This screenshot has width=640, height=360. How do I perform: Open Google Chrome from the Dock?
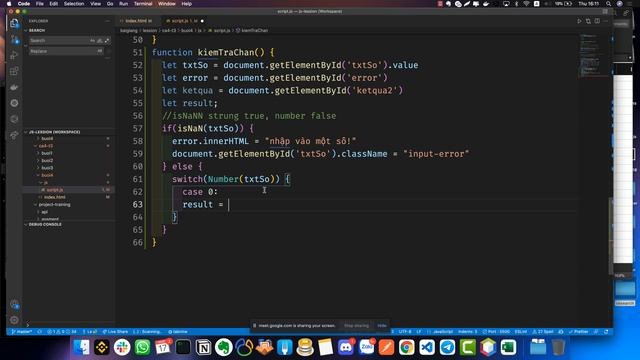coord(407,347)
